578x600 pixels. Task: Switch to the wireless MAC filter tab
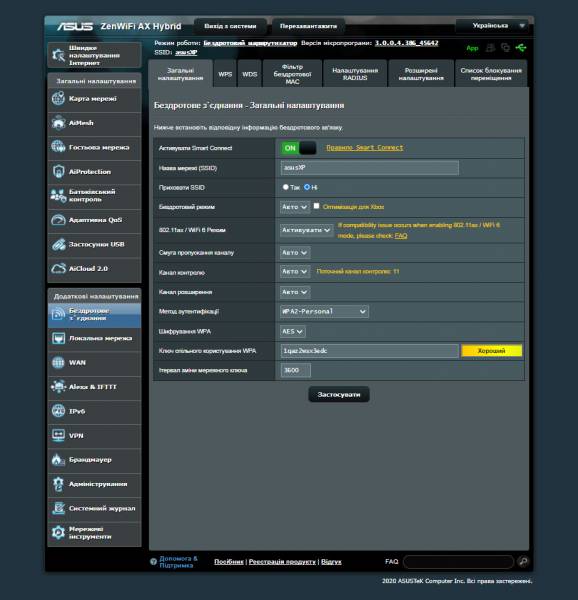292,74
